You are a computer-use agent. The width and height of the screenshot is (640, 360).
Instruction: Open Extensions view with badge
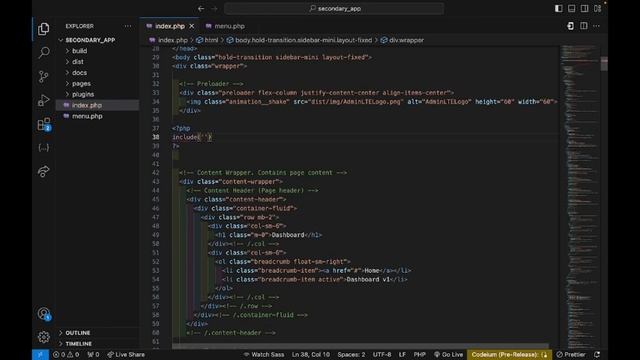pyautogui.click(x=44, y=124)
